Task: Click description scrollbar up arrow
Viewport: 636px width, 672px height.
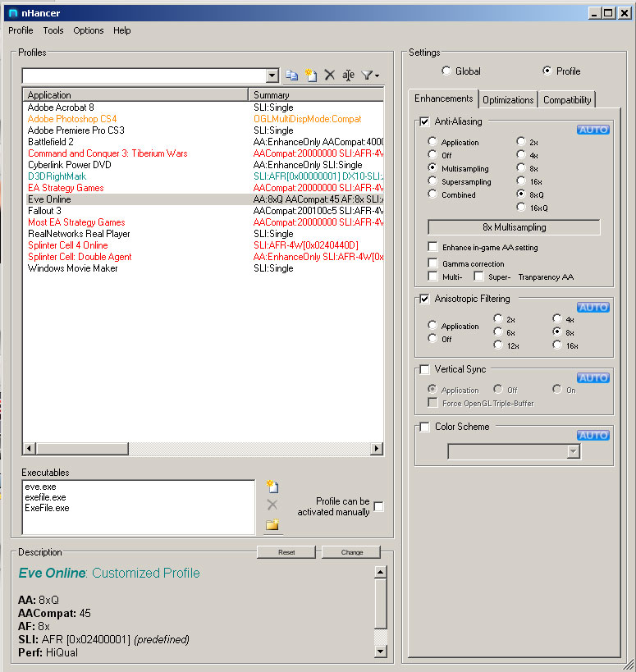Action: (x=381, y=572)
